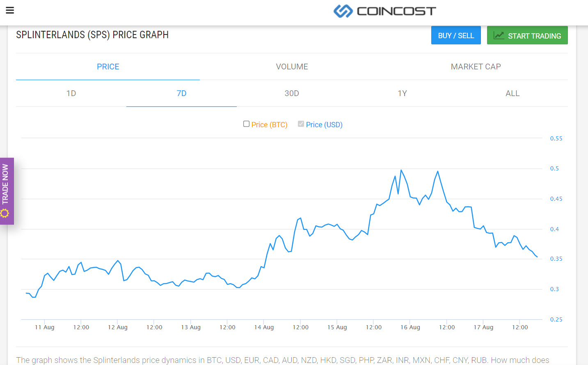
Task: Click the 0.25 y-axis label
Action: click(556, 319)
